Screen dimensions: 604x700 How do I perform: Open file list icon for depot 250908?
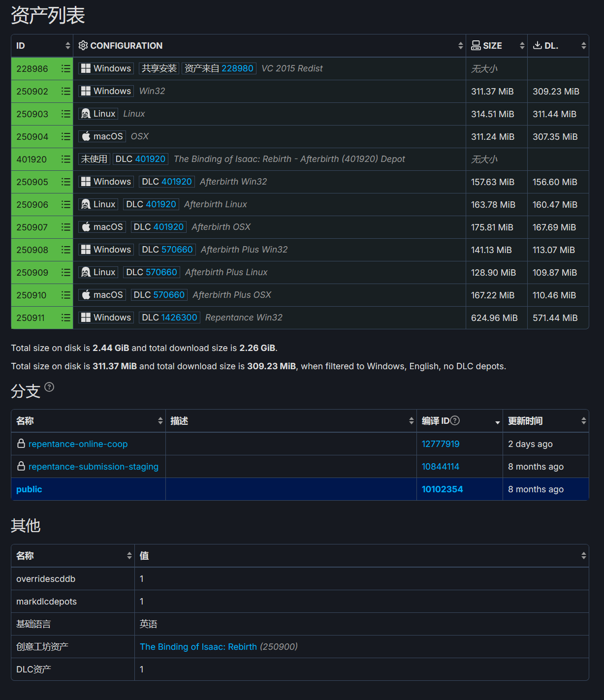65,250
